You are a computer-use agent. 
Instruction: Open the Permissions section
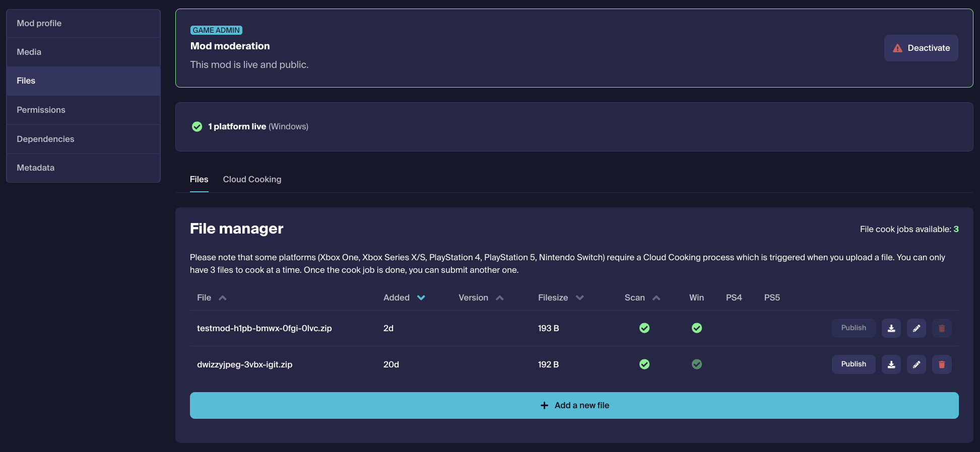[83, 110]
